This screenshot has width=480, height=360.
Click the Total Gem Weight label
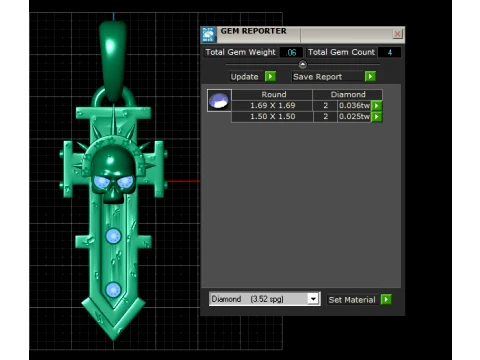240,52
